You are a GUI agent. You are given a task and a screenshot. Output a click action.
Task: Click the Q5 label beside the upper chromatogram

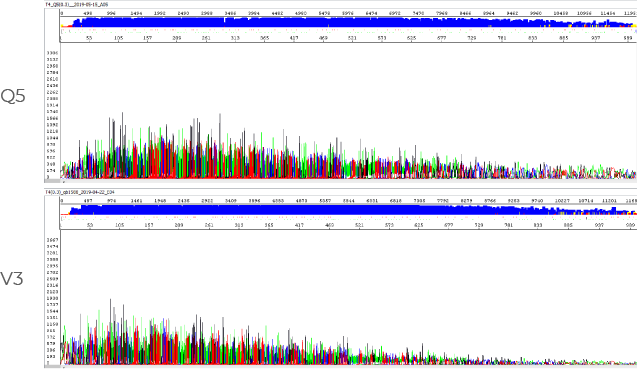click(13, 96)
